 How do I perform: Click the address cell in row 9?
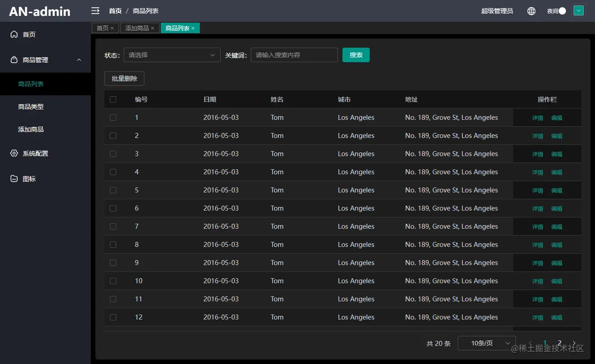point(451,263)
